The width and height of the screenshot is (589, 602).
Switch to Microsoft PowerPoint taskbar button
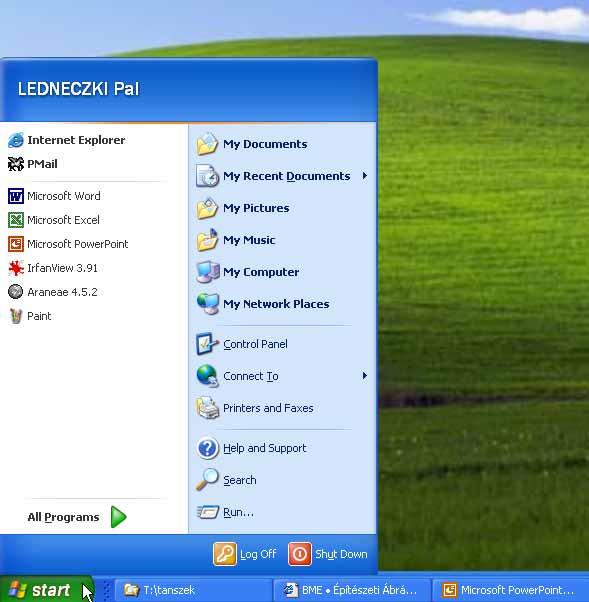[x=511, y=590]
